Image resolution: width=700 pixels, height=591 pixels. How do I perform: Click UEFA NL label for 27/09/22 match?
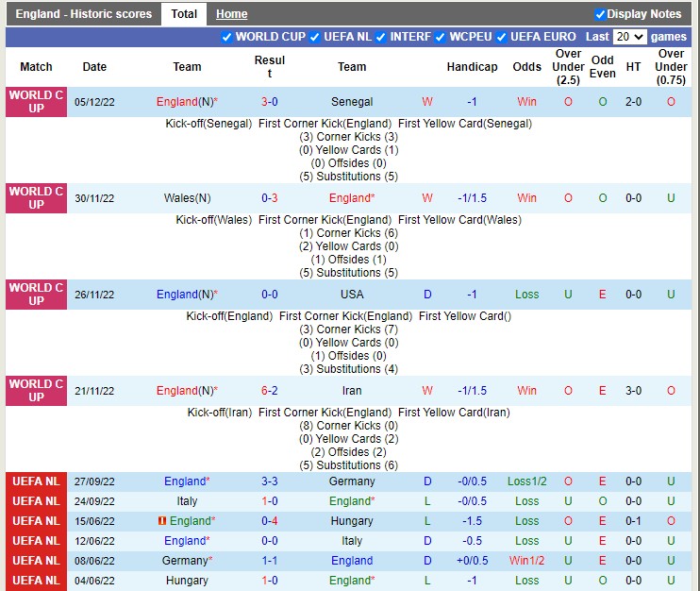pyautogui.click(x=36, y=481)
